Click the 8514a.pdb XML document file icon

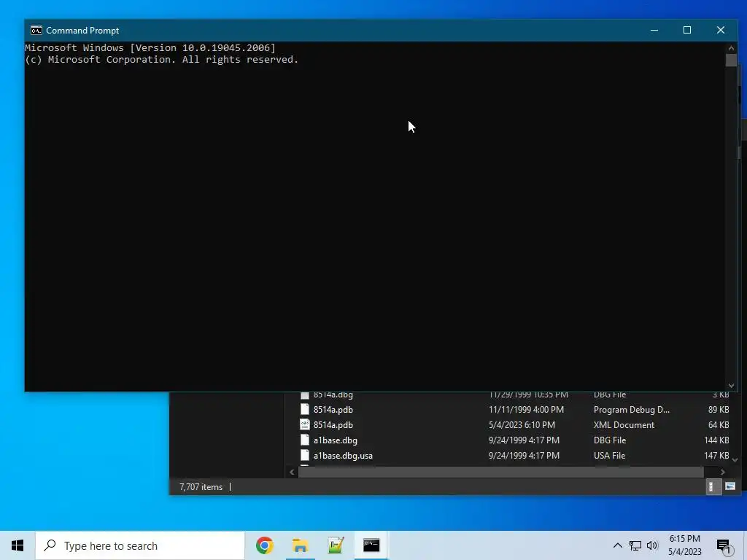(x=305, y=425)
